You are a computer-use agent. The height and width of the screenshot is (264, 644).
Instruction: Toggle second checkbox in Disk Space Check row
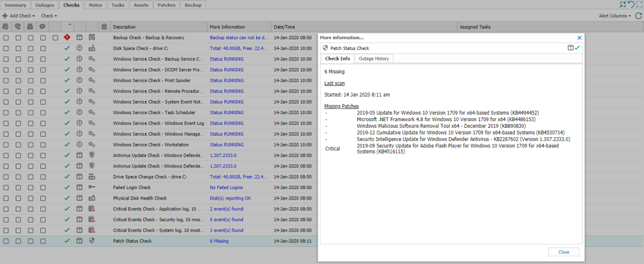[18, 48]
